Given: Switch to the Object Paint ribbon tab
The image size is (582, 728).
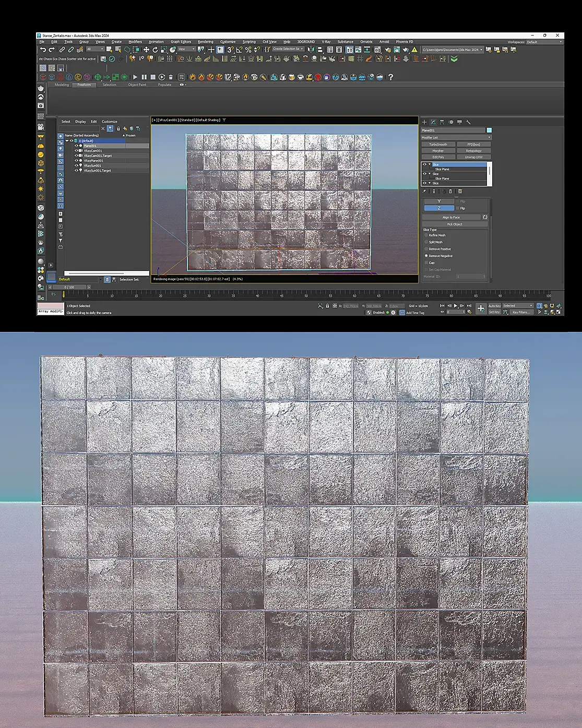Looking at the screenshot, I should pyautogui.click(x=137, y=85).
